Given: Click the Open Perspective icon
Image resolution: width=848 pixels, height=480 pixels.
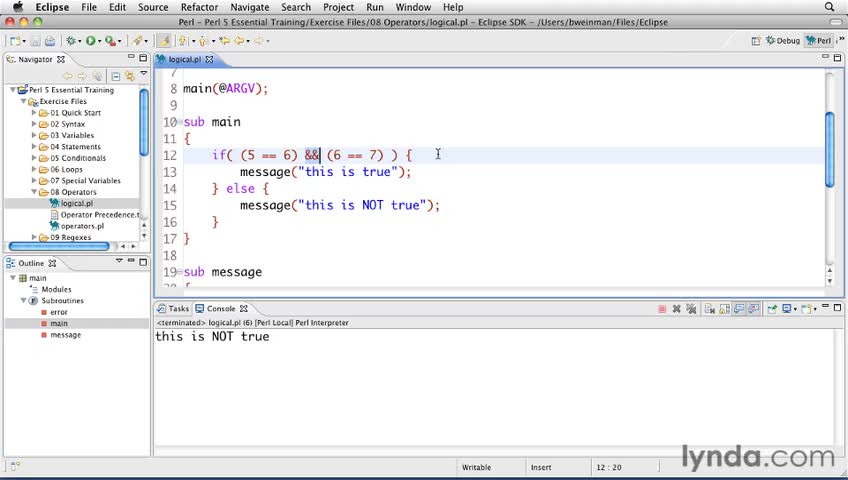Looking at the screenshot, I should (756, 41).
